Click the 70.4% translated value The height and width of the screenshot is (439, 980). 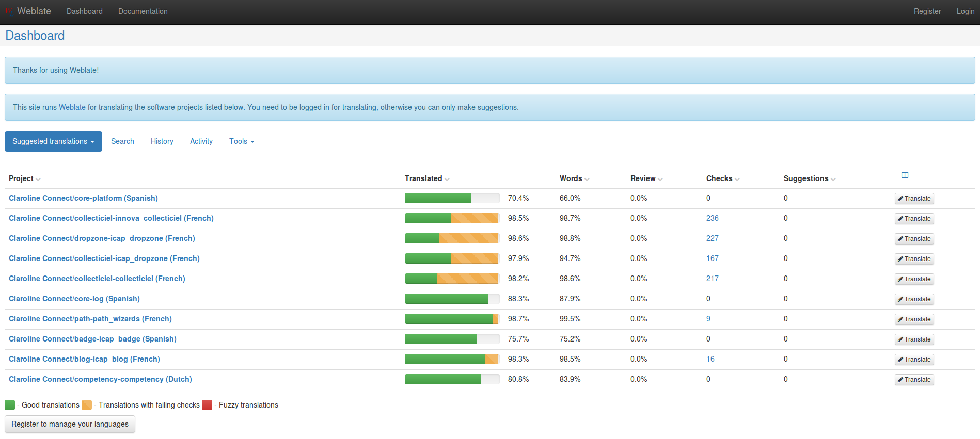click(518, 198)
